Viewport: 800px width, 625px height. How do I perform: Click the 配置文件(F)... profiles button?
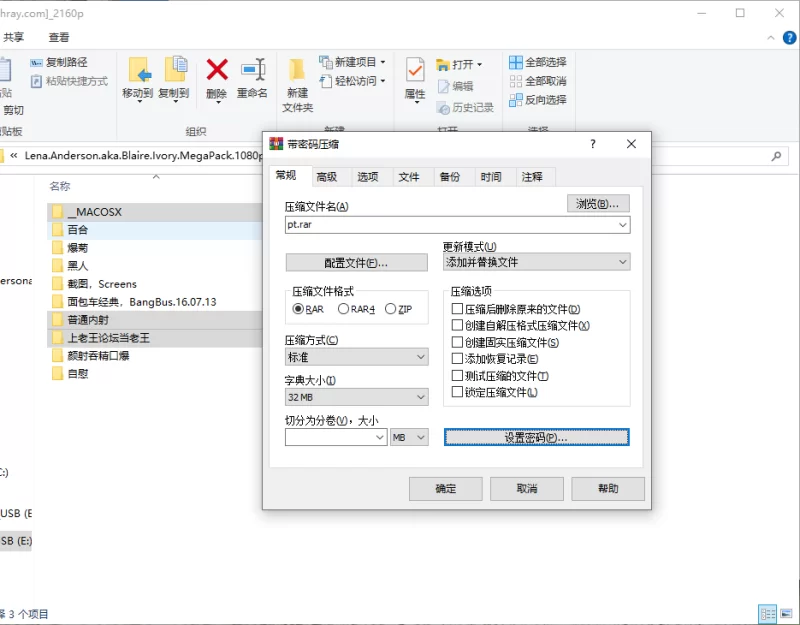[356, 263]
